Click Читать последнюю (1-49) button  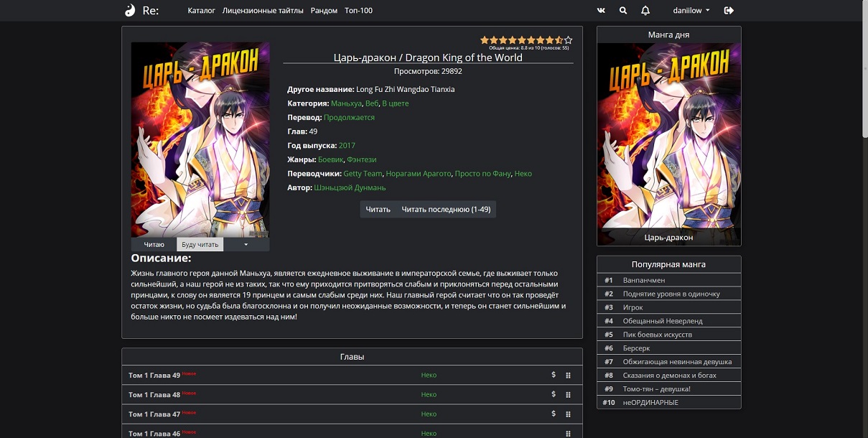[x=446, y=209]
